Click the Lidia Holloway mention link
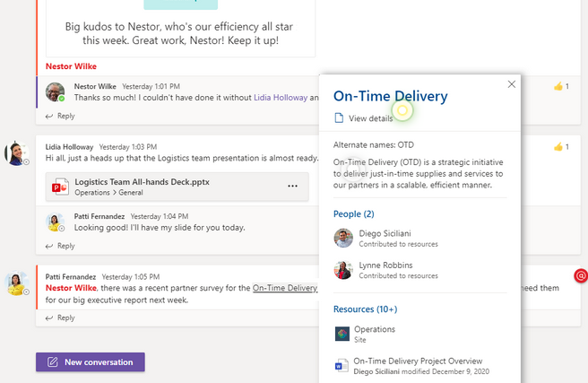The image size is (588, 383). [x=281, y=98]
